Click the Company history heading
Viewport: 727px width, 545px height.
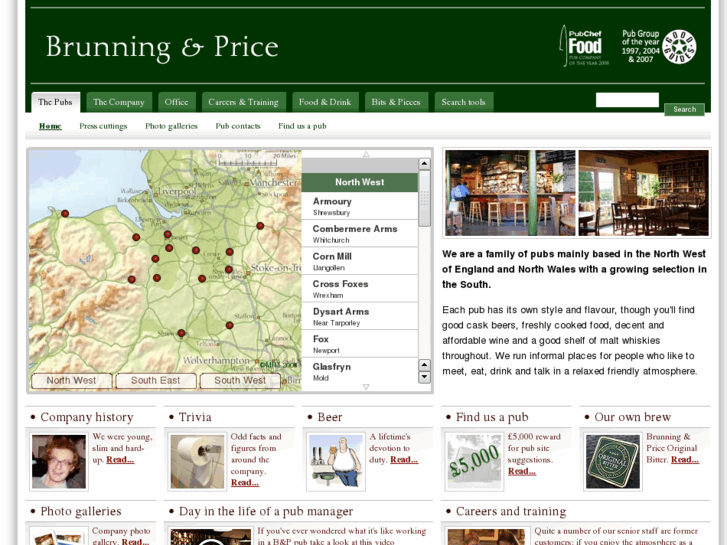click(x=87, y=417)
